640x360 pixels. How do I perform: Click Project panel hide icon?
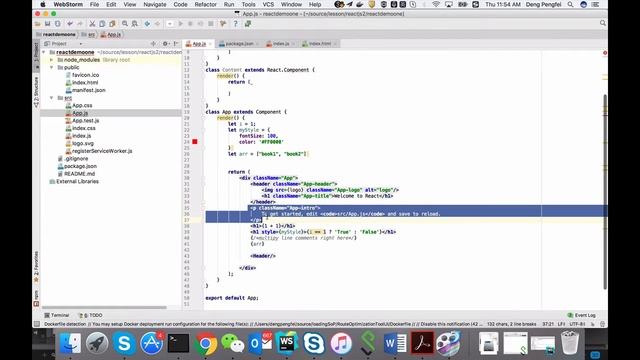point(176,44)
